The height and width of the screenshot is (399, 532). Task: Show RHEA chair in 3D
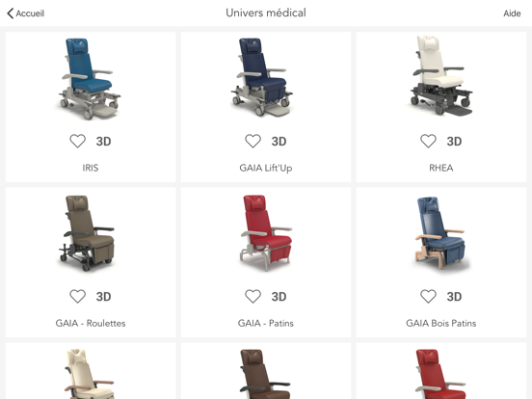[x=454, y=142]
